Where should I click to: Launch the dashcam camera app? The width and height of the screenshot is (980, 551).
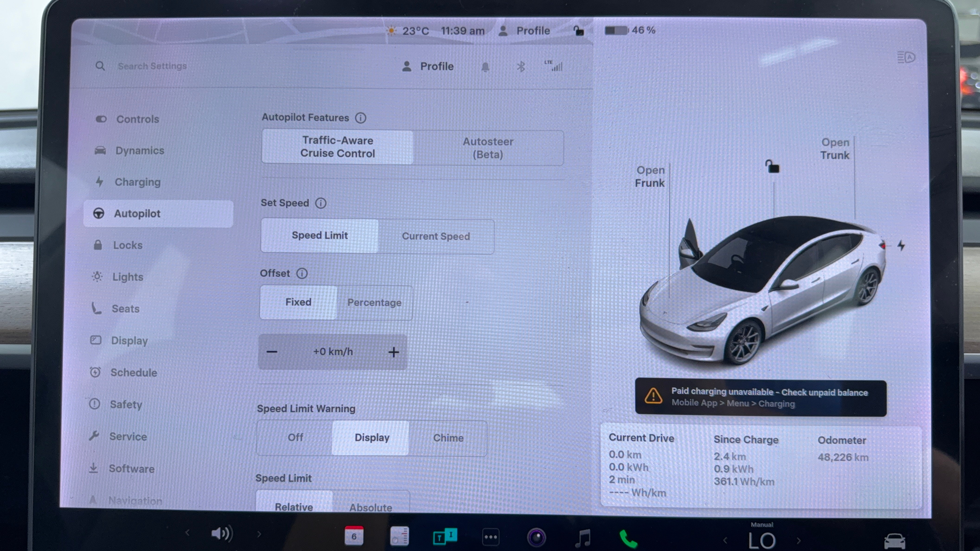(x=536, y=538)
